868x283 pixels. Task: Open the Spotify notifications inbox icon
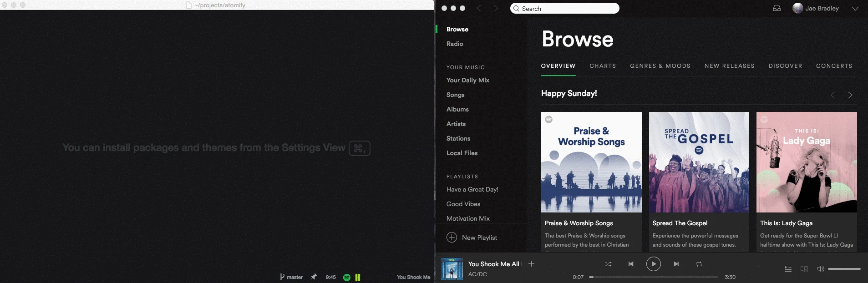click(x=777, y=8)
